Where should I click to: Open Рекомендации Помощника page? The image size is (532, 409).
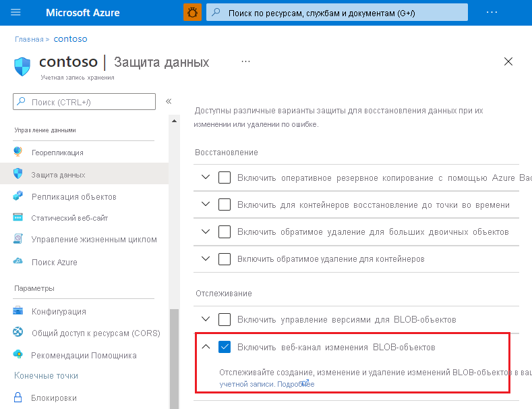84,355
